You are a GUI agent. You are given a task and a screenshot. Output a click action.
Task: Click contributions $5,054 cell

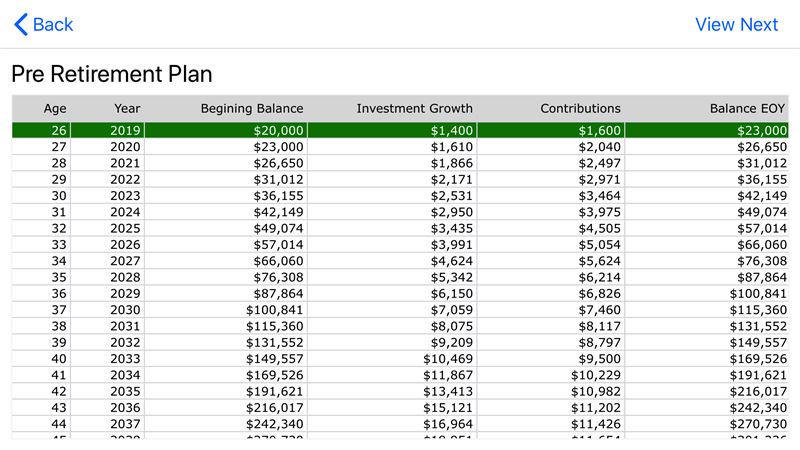coord(551,244)
